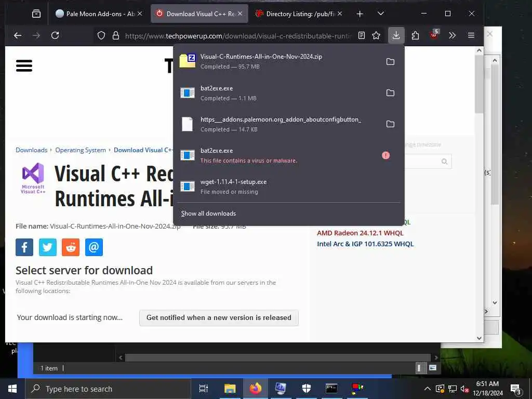Click the taskbar clock showing 6:51 AM
Screen dimensions: 532x399
(487, 389)
